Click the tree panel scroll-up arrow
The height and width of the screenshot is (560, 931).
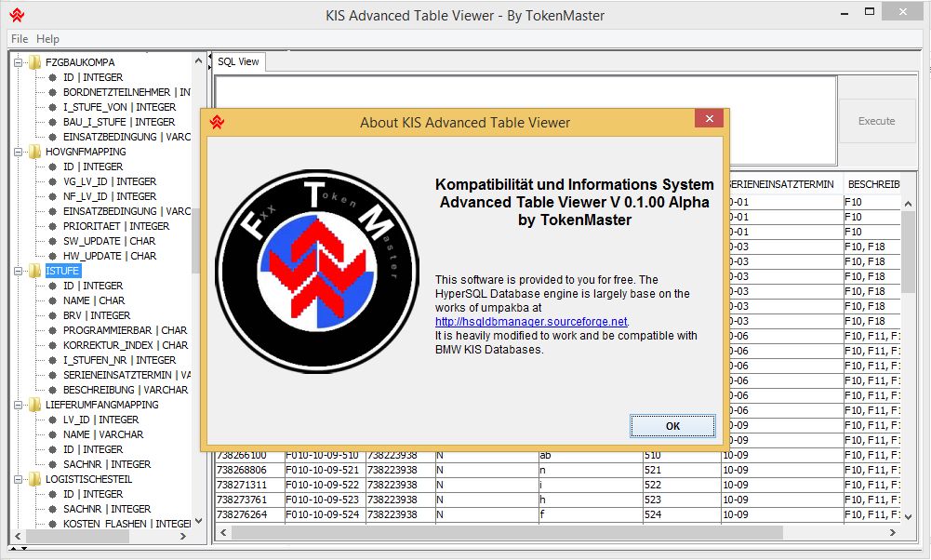198,60
